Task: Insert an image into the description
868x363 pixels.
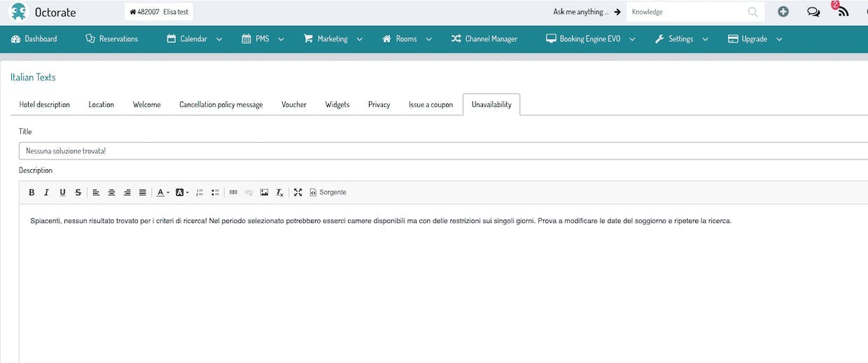Action: point(264,192)
